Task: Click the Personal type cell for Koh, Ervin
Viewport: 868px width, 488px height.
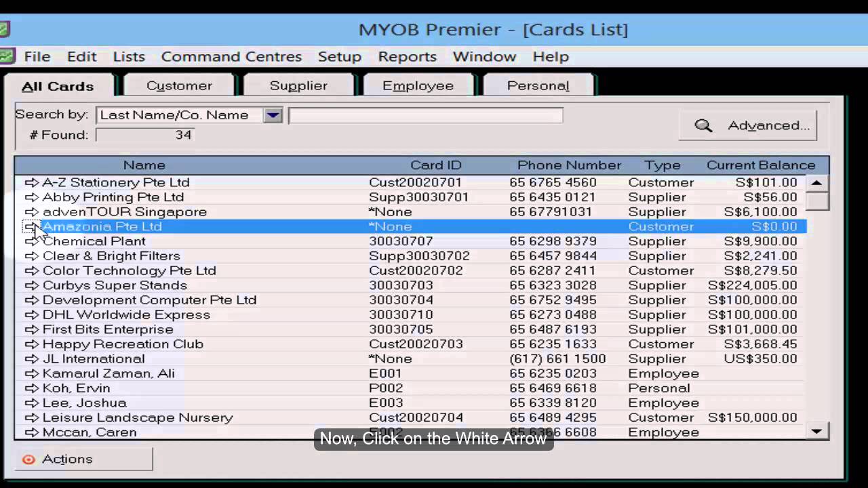Action: point(659,388)
